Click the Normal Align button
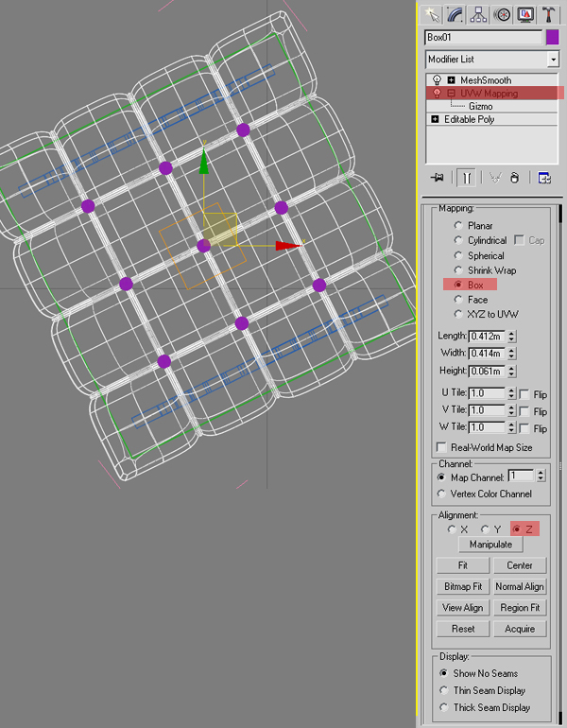The image size is (567, 728). [x=520, y=586]
